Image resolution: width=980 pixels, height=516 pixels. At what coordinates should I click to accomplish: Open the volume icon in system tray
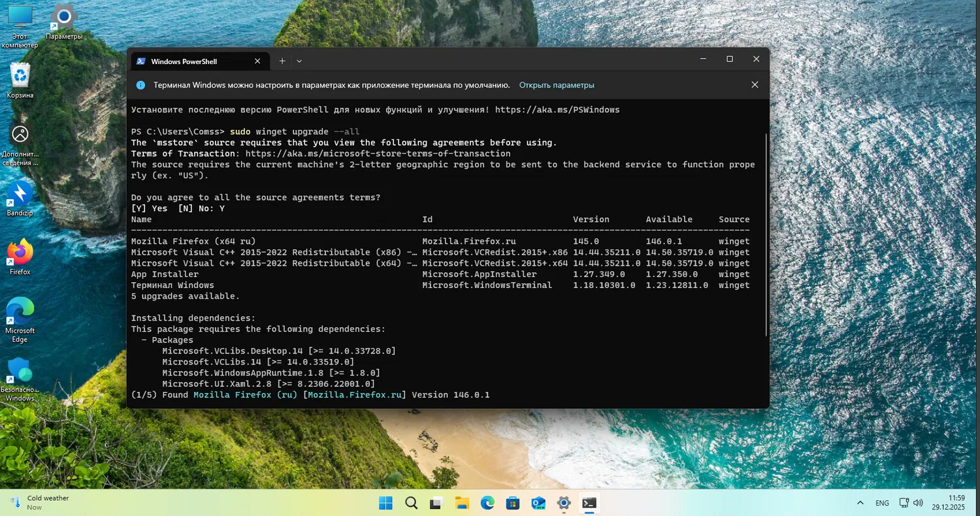click(x=918, y=503)
